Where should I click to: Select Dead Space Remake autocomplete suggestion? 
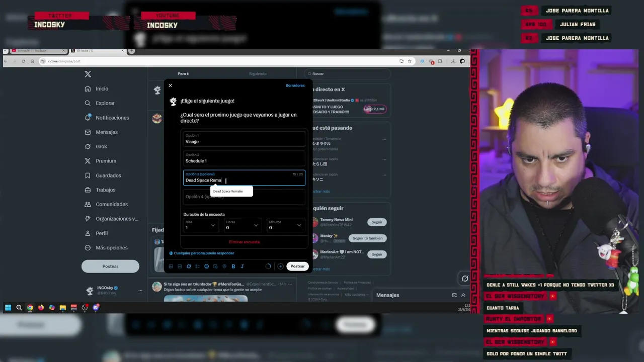(231, 191)
